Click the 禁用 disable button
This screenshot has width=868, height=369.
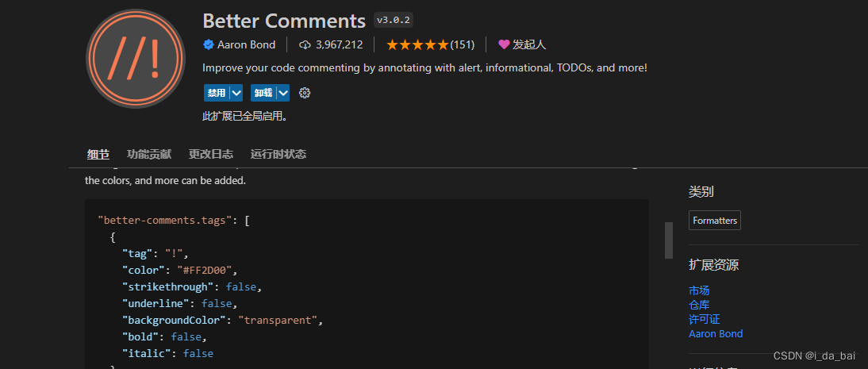pos(217,93)
